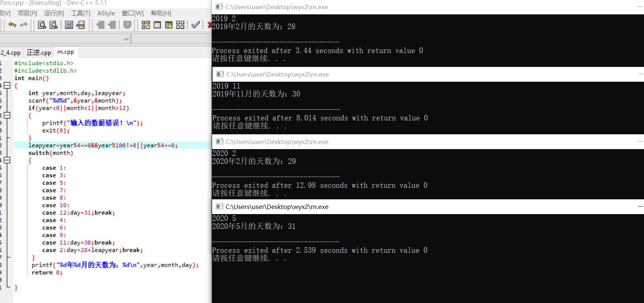Open the AStyle menu
644x303 pixels.
pyautogui.click(x=106, y=13)
